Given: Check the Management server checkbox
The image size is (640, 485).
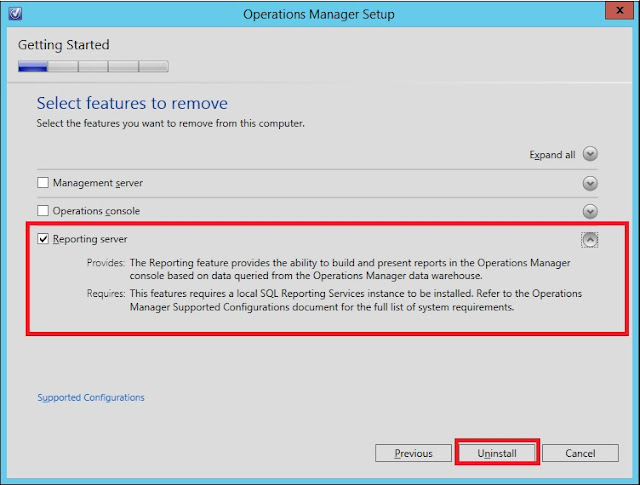Looking at the screenshot, I should point(43,182).
